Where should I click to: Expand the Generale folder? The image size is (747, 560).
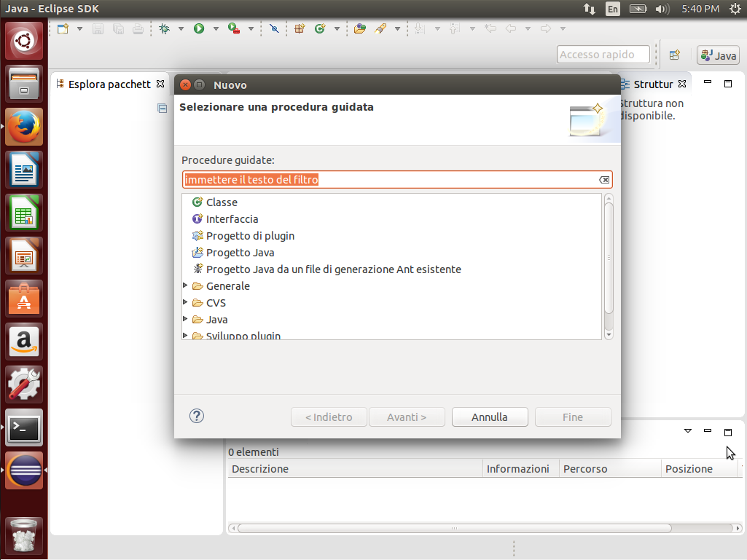[186, 286]
